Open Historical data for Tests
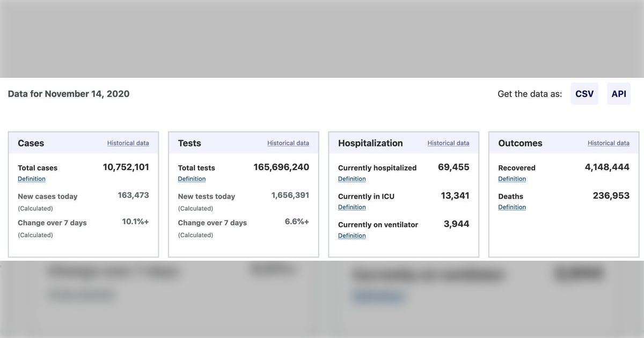Screen dimensions: 644x338 click(x=288, y=143)
